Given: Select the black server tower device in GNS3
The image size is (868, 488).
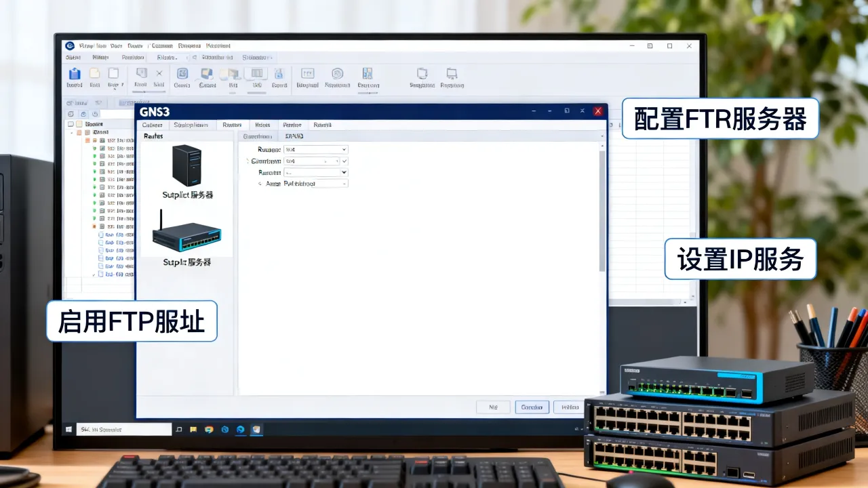Looking at the screenshot, I should click(186, 165).
